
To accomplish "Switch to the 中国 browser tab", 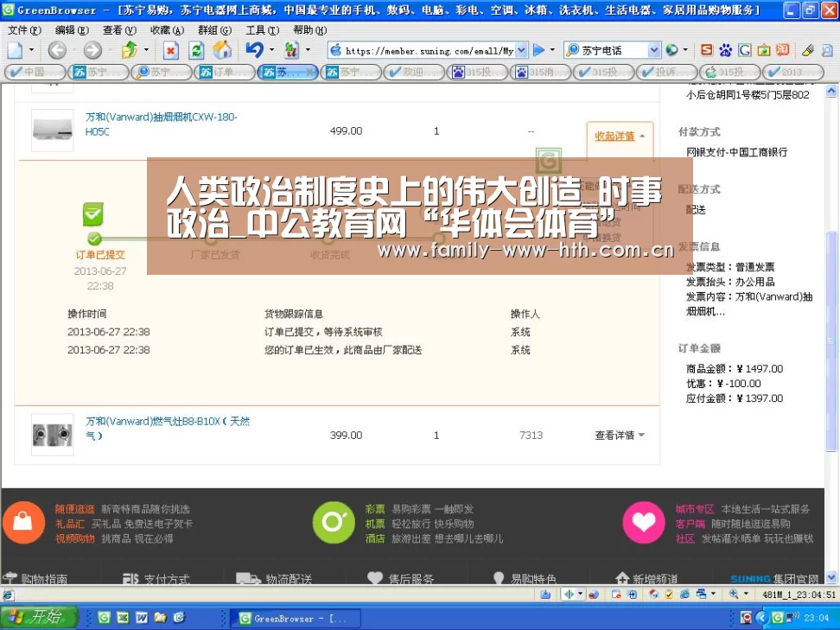I will point(35,72).
